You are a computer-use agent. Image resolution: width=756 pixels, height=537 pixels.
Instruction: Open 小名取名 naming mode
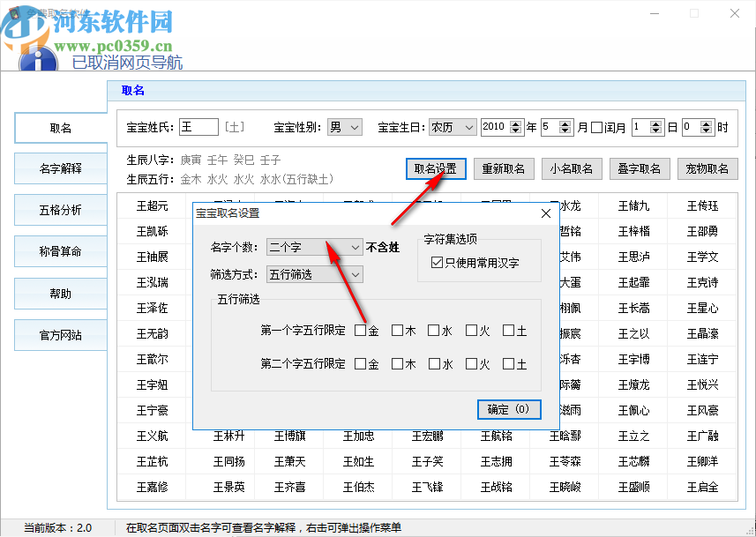572,168
